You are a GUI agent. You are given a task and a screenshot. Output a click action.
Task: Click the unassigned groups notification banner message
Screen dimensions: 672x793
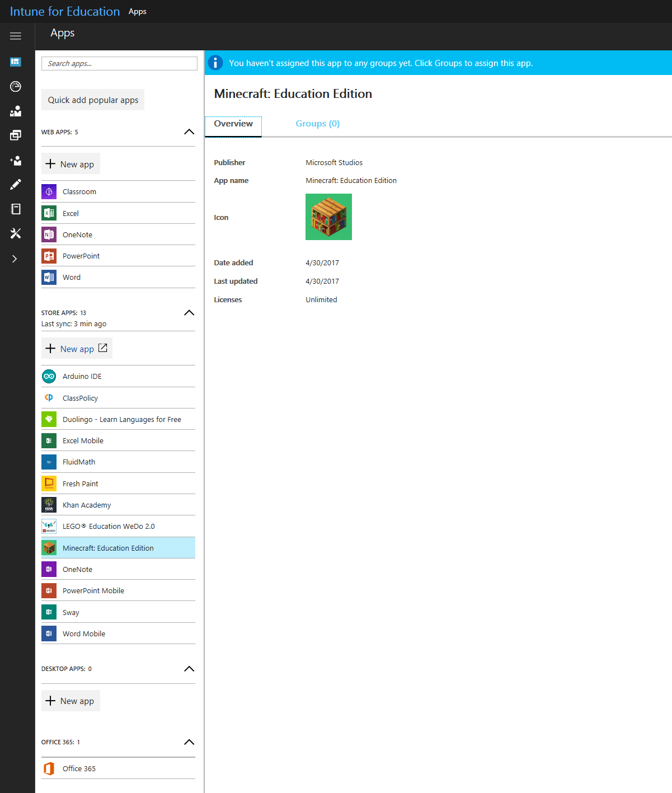point(380,63)
